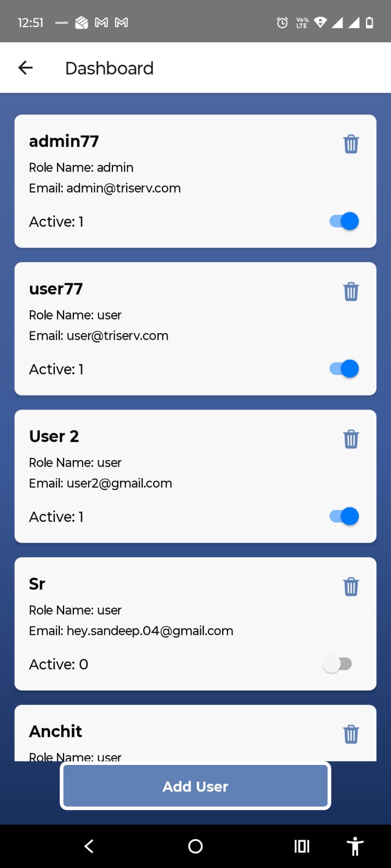Deactivate admin77 with its Active switch
The height and width of the screenshot is (868, 391).
pyautogui.click(x=344, y=221)
